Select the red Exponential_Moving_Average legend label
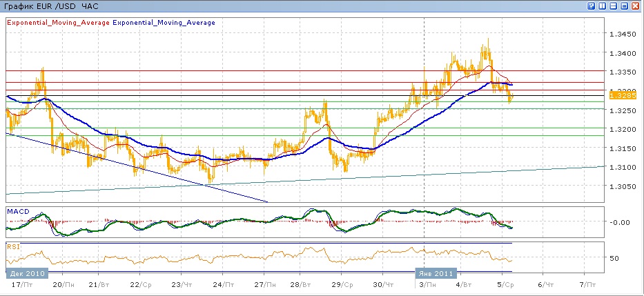644x296 pixels. (58, 23)
